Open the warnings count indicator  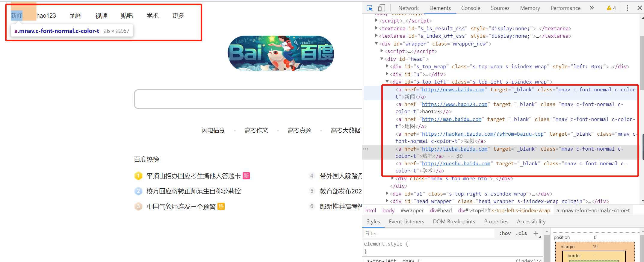[x=611, y=8]
